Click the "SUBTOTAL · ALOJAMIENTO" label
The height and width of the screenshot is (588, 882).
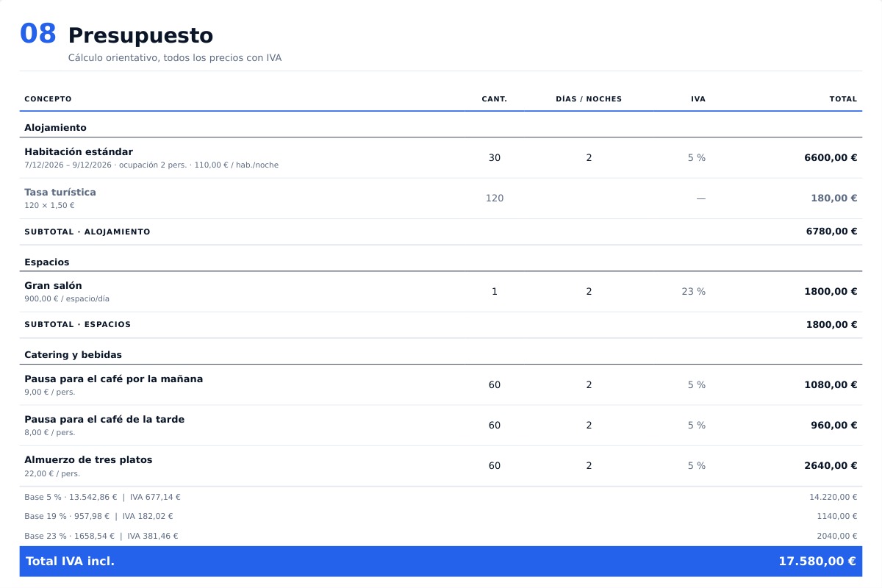[87, 232]
